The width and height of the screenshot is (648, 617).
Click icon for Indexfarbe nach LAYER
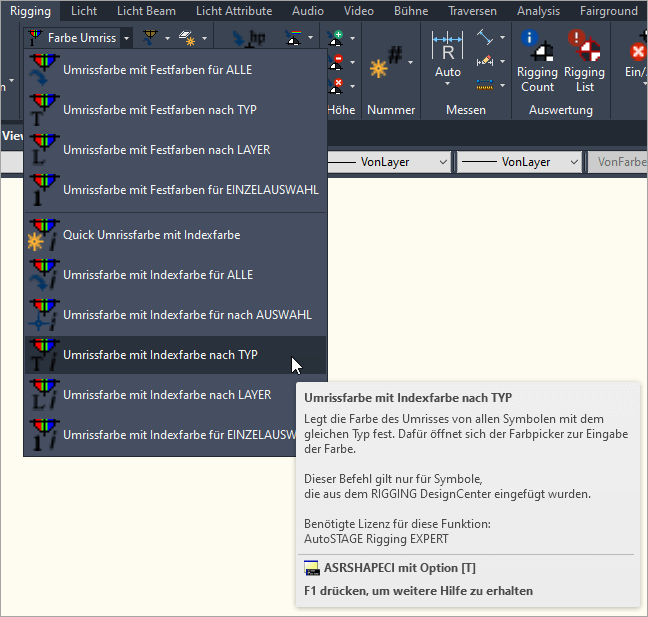(45, 395)
